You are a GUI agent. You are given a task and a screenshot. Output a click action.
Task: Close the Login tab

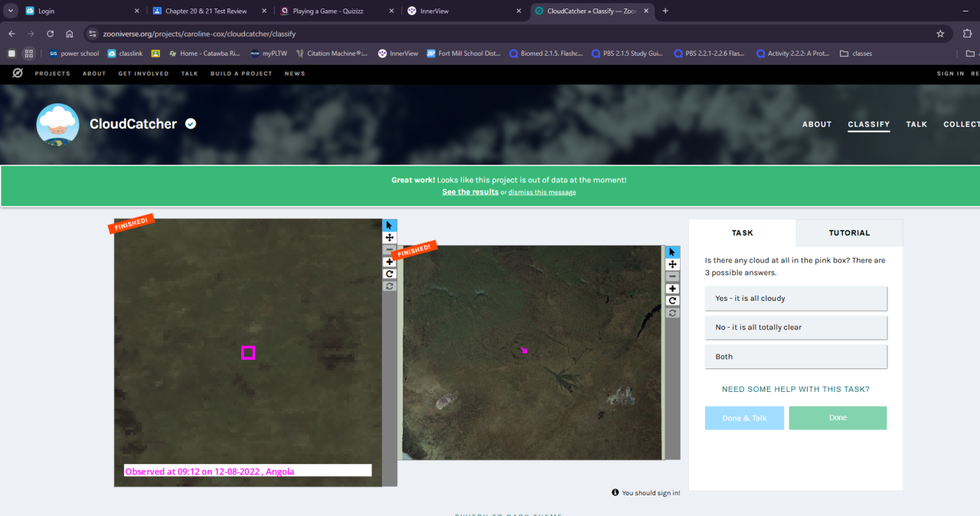click(137, 11)
